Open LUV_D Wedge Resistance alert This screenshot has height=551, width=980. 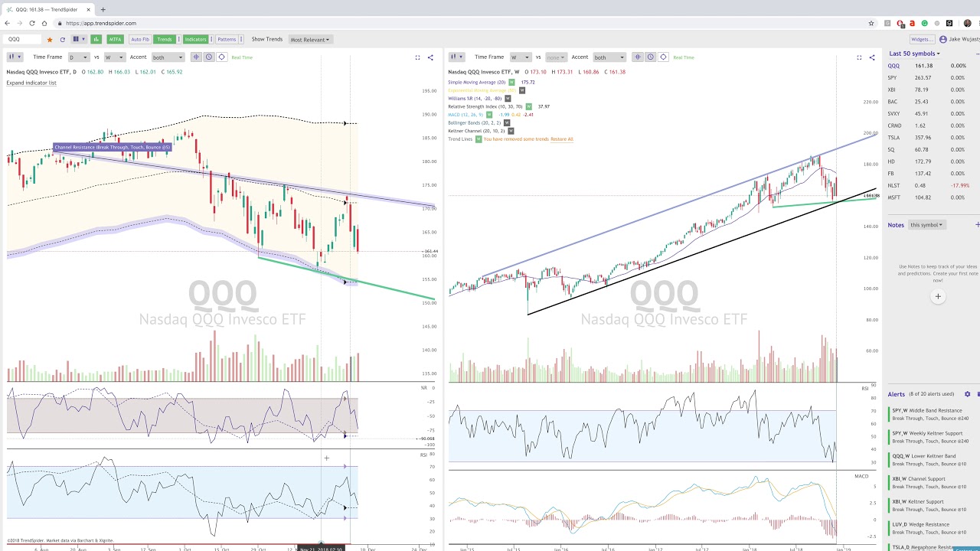(x=933, y=529)
